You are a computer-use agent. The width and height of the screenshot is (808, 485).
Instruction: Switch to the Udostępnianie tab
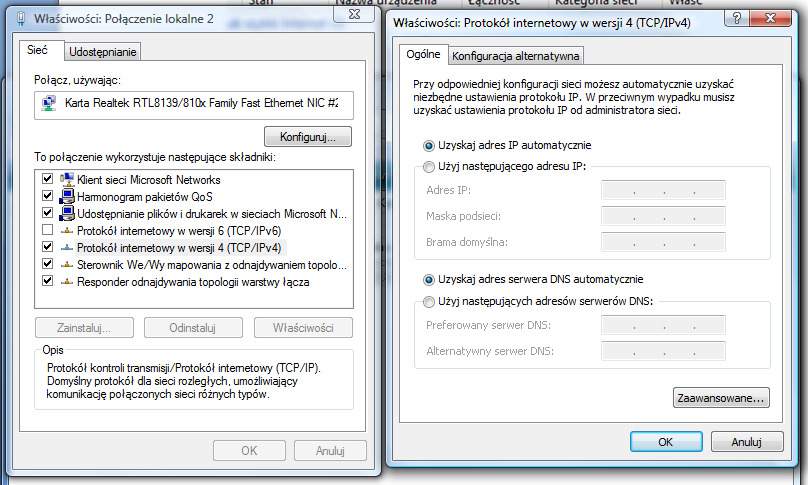(103, 52)
